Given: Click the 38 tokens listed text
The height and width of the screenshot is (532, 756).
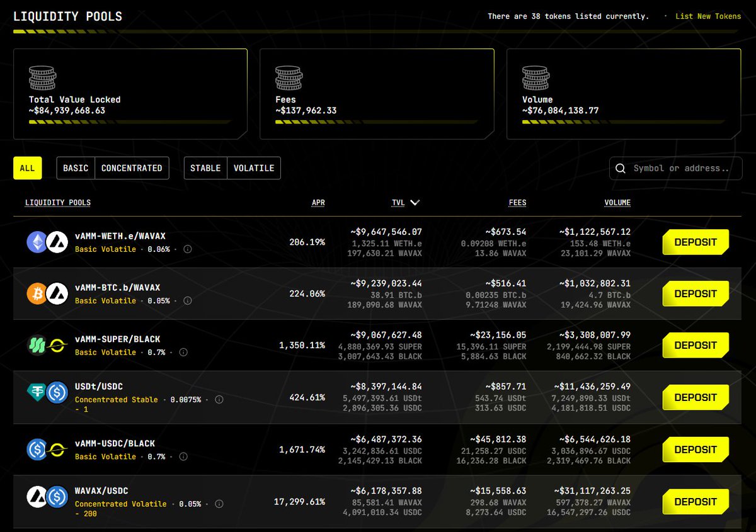Looking at the screenshot, I should [568, 16].
